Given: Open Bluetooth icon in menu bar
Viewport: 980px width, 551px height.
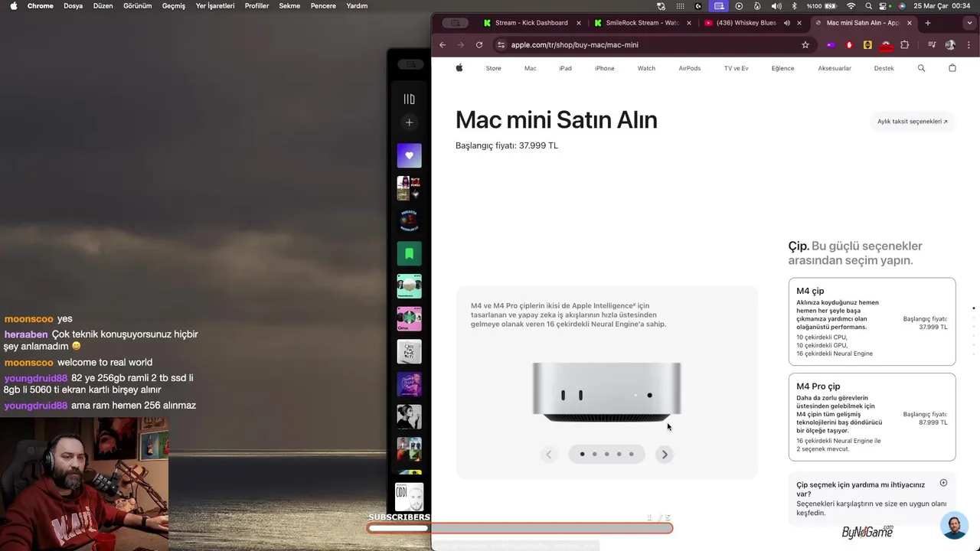Looking at the screenshot, I should click(794, 6).
